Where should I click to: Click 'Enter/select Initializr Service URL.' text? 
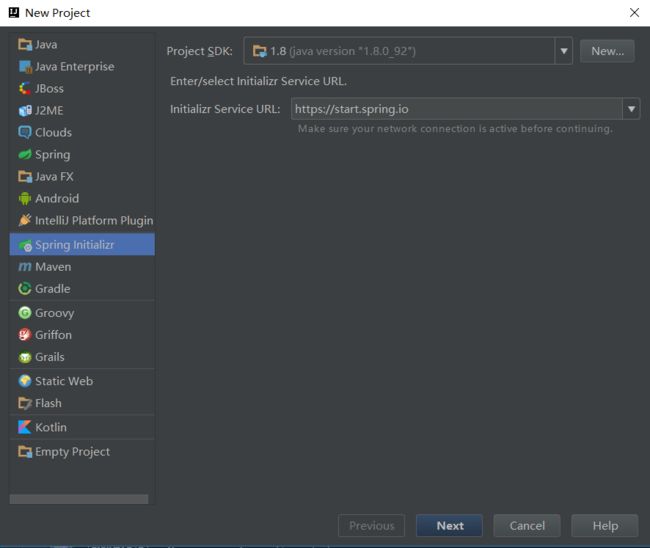[x=258, y=81]
